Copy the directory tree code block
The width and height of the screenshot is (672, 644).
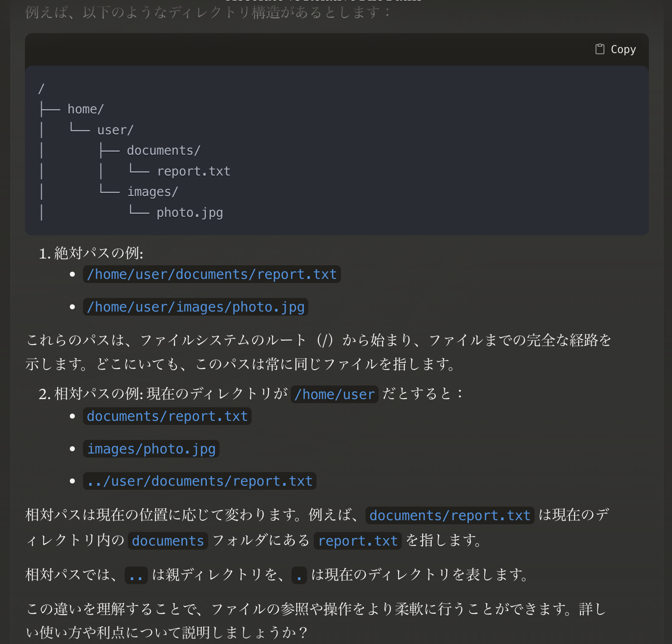point(615,49)
